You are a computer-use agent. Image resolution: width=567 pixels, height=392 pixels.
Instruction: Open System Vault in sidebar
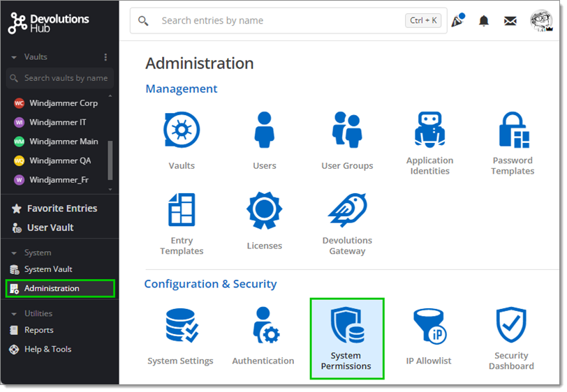coord(41,269)
